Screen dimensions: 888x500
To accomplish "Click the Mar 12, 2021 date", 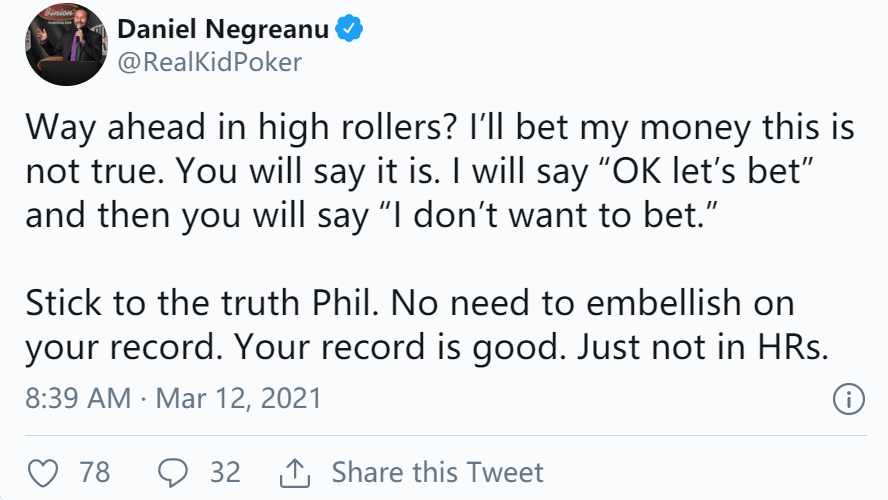I will (238, 398).
